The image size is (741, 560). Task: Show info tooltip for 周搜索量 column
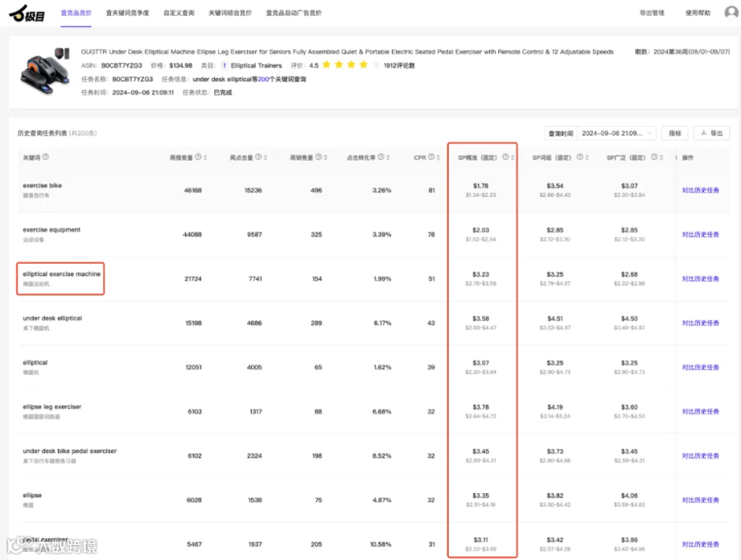coord(198,157)
